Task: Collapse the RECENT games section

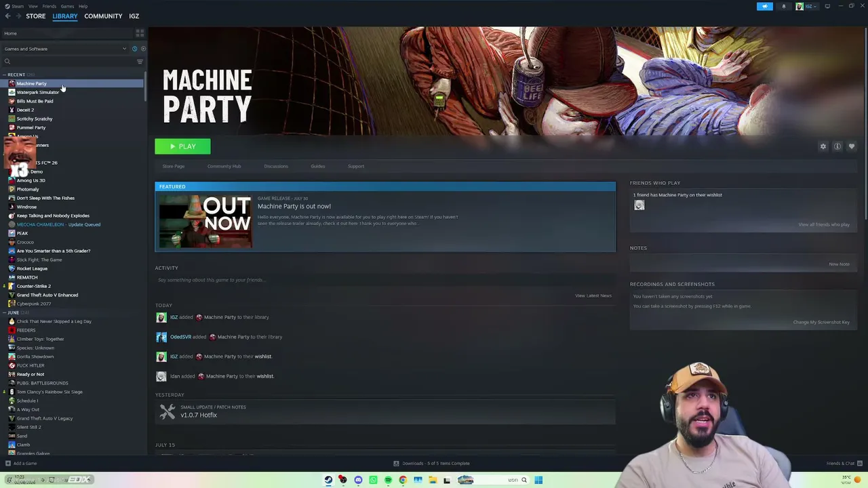Action: pos(5,75)
